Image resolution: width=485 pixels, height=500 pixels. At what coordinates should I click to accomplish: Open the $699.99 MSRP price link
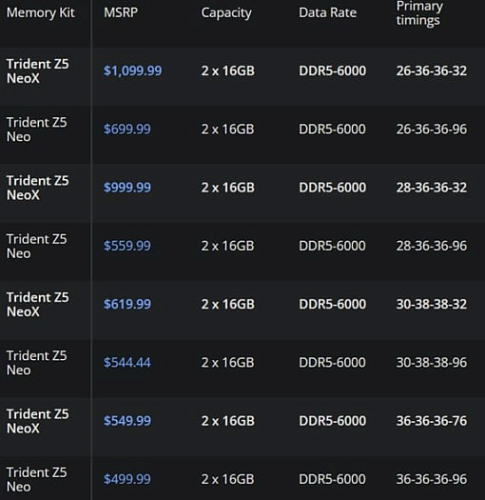(127, 129)
